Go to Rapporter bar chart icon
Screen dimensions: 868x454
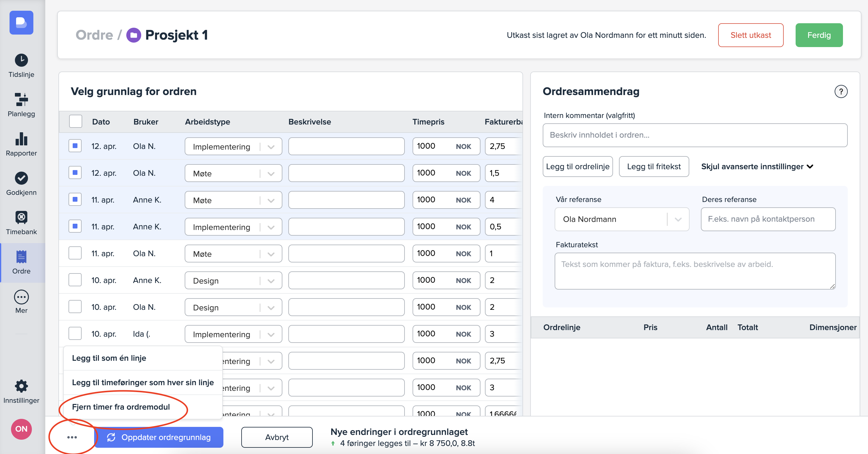[21, 139]
